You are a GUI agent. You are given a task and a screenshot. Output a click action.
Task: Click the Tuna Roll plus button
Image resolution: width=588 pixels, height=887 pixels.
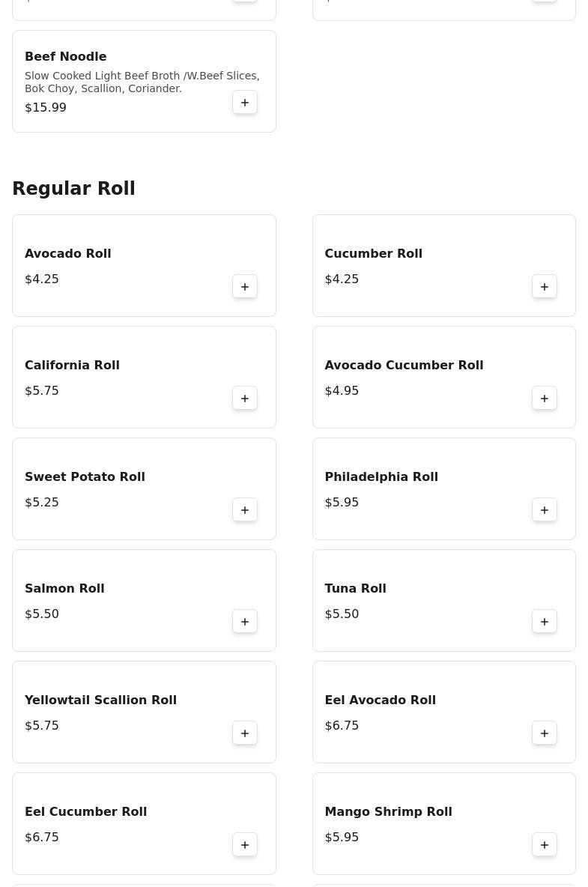point(545,622)
